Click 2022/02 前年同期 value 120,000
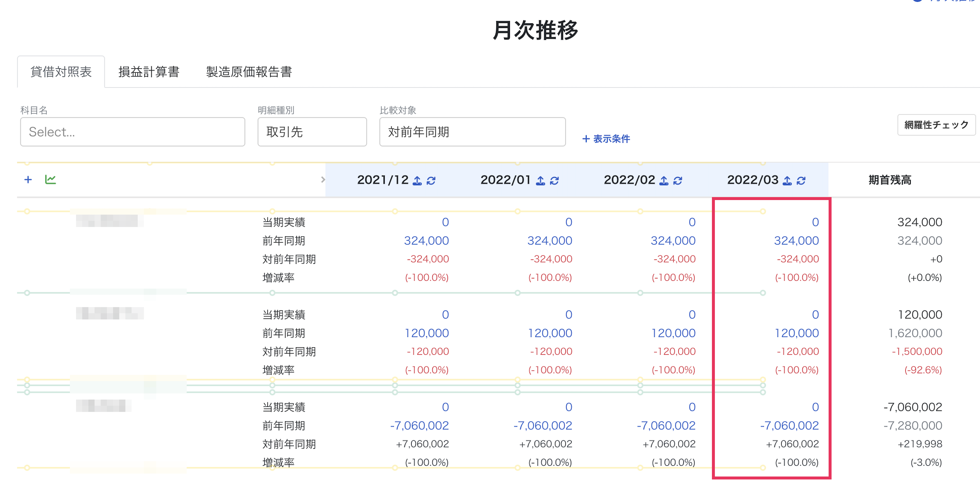The height and width of the screenshot is (485, 980). tap(673, 333)
